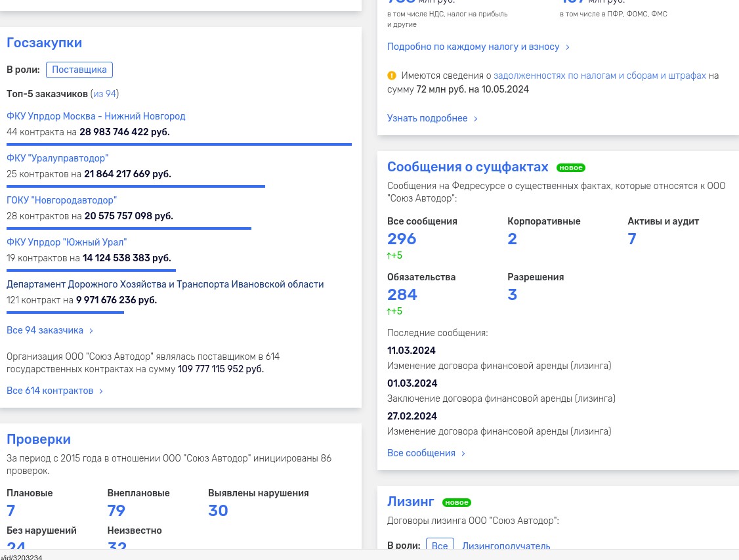Click 'Узнать подробнее' link
The image size is (739, 560).
427,118
